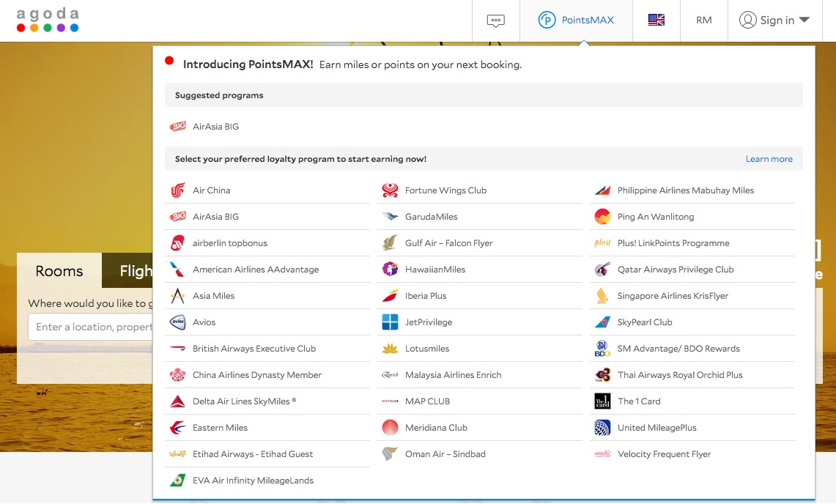The image size is (836, 504).
Task: Click the Oman Air logo icon
Action: 391,454
